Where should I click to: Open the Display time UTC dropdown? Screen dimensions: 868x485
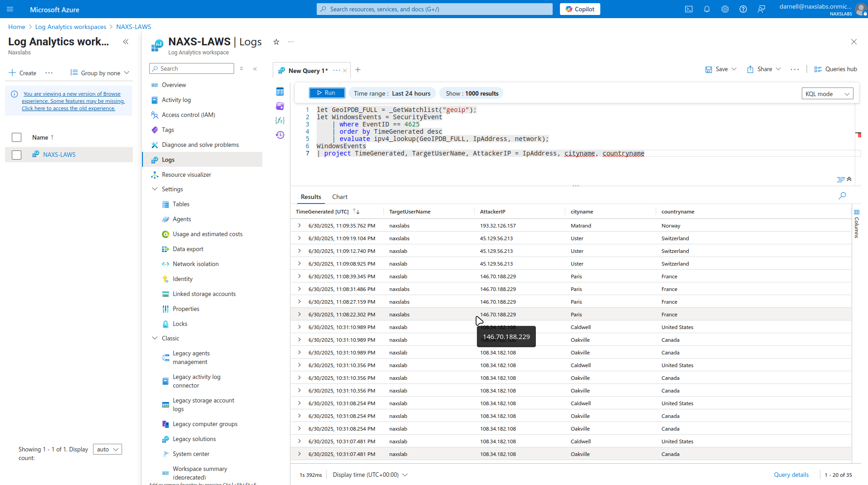370,475
